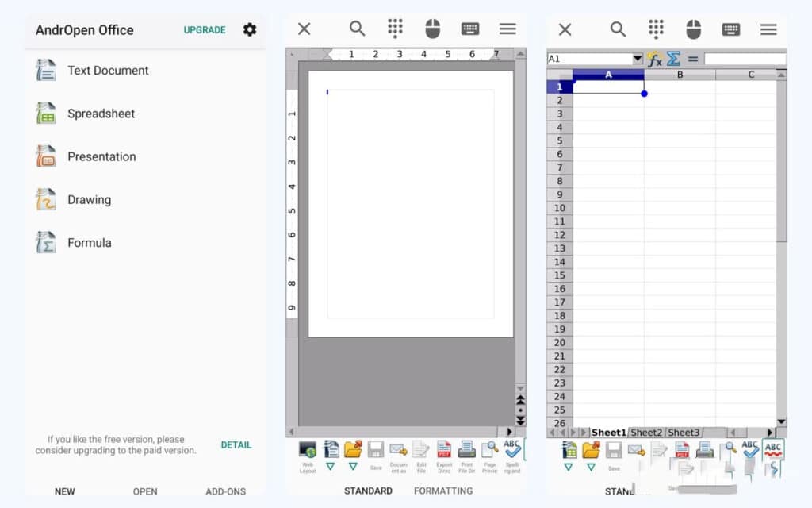Select the FORMATTING toolbar tab in Writer
812x508 pixels.
pos(443,491)
